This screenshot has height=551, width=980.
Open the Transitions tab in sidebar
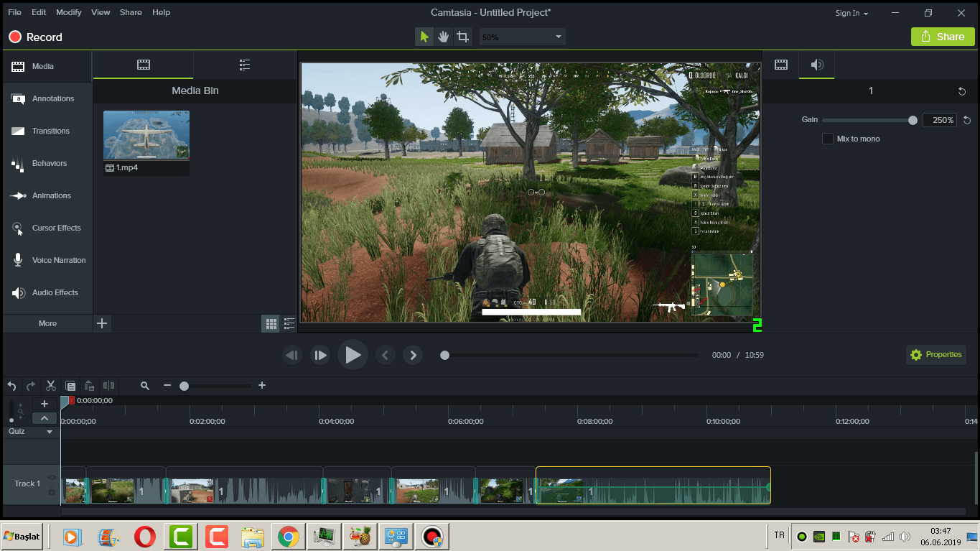tap(50, 131)
